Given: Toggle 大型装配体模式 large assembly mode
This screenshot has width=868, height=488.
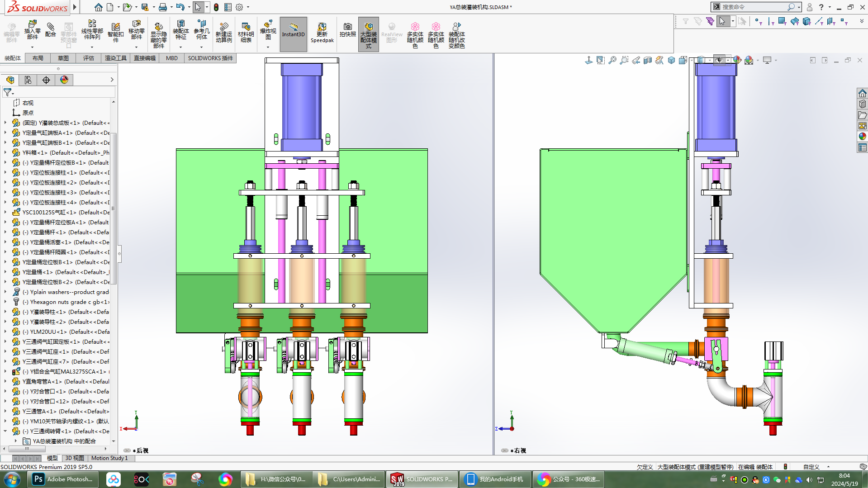Looking at the screenshot, I should pyautogui.click(x=369, y=34).
